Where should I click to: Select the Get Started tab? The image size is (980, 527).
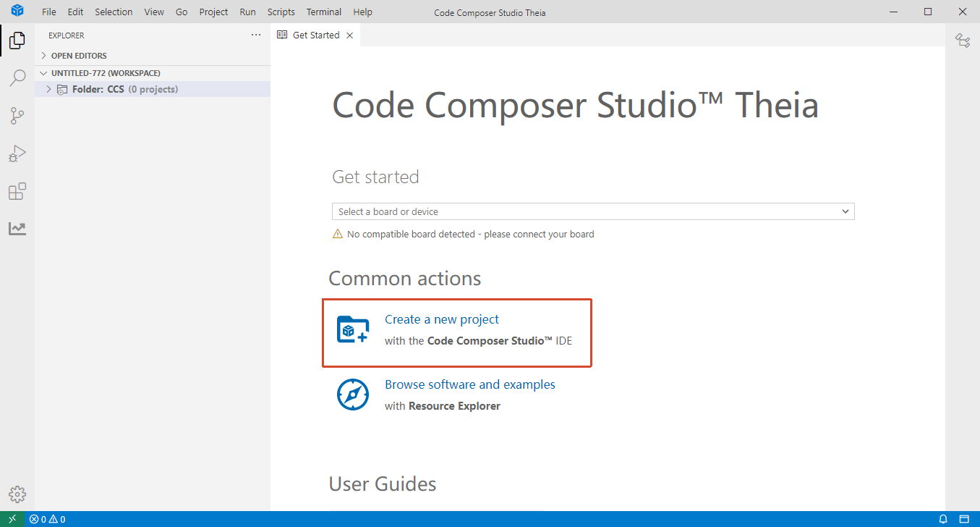tap(315, 35)
